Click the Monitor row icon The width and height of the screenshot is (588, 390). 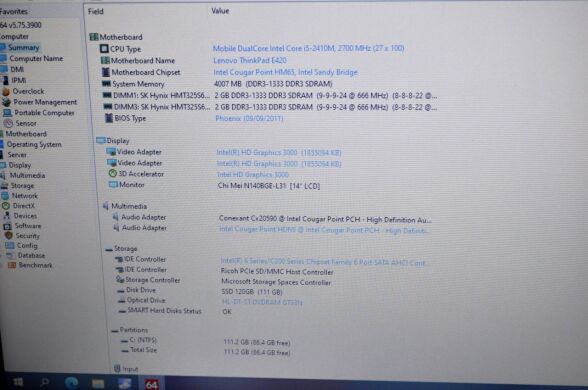click(113, 184)
